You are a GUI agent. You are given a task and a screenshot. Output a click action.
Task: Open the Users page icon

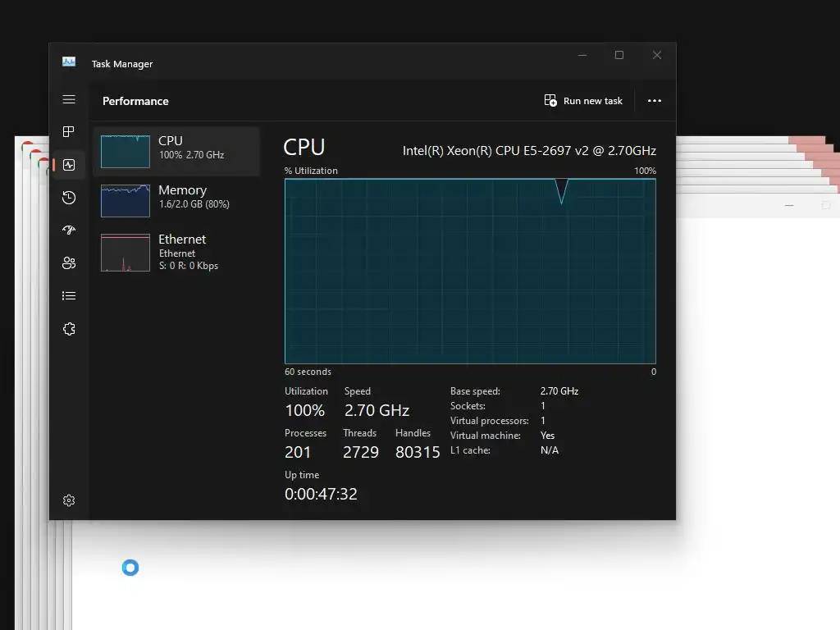[69, 263]
